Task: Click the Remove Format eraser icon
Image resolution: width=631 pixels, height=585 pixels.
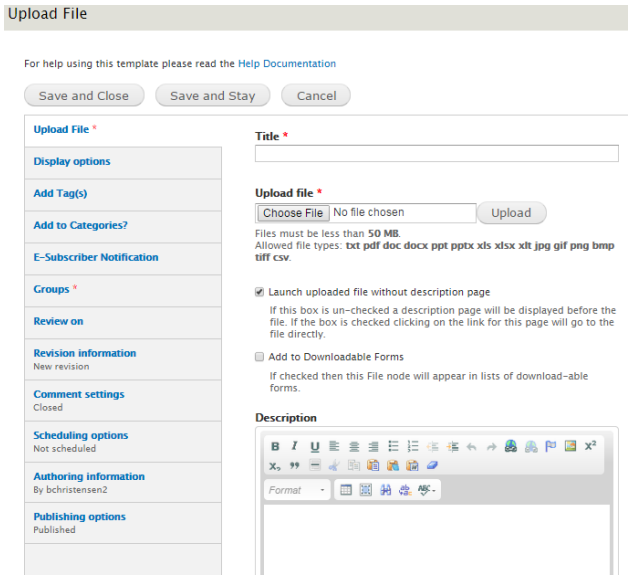Action: 433,466
